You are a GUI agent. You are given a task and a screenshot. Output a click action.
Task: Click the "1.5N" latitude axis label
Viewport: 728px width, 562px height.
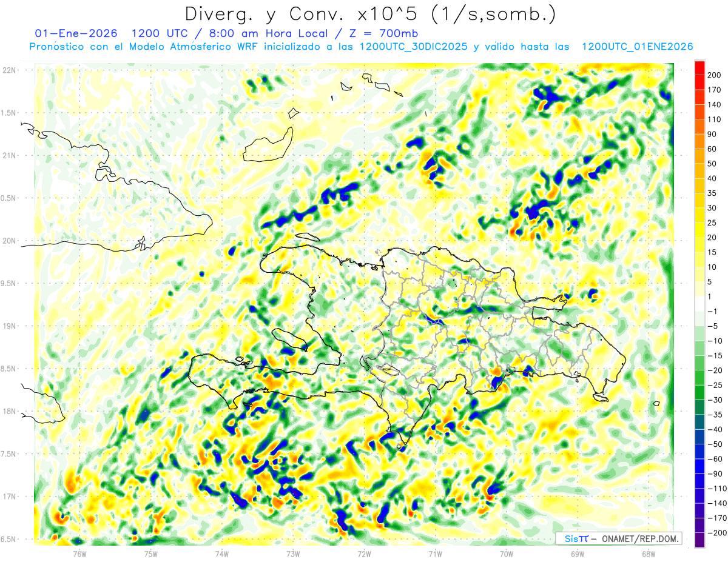point(9,113)
